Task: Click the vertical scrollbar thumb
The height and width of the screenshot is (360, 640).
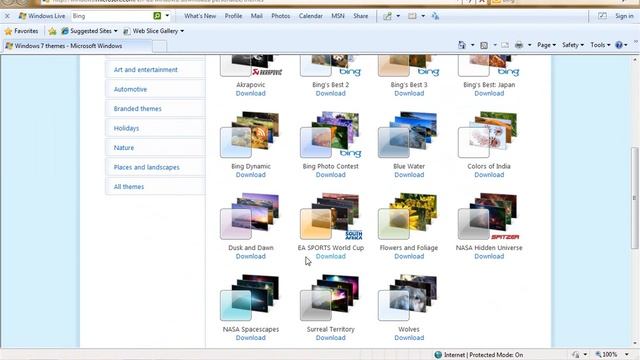Action: coord(635,198)
